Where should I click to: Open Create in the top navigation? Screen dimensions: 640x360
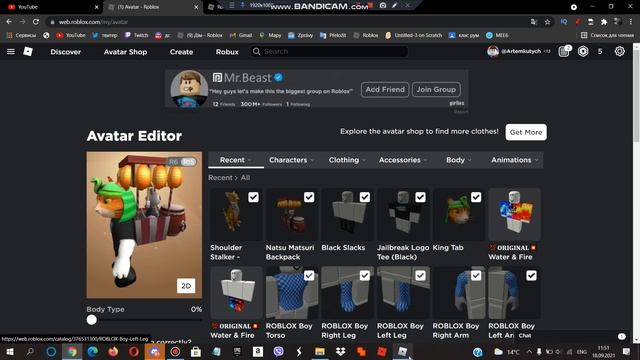click(x=181, y=52)
